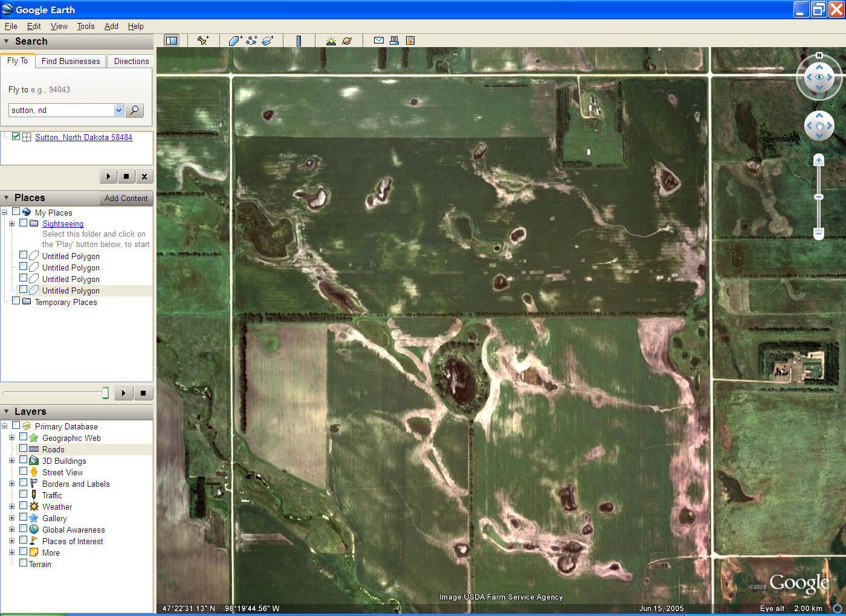Toggle My Places checkbox
This screenshot has width=846, height=616.
[16, 211]
